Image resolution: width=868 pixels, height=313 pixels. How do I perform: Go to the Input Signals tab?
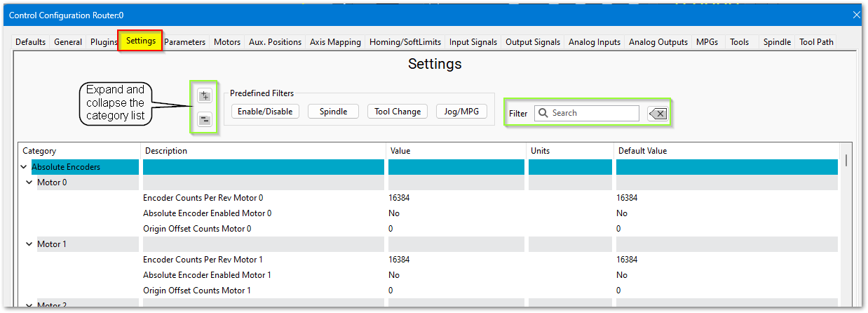473,42
